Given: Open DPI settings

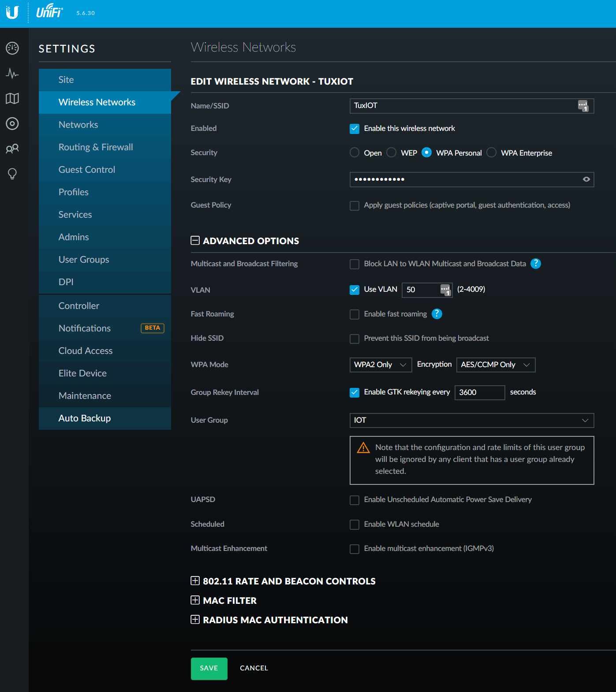Looking at the screenshot, I should pyautogui.click(x=105, y=282).
